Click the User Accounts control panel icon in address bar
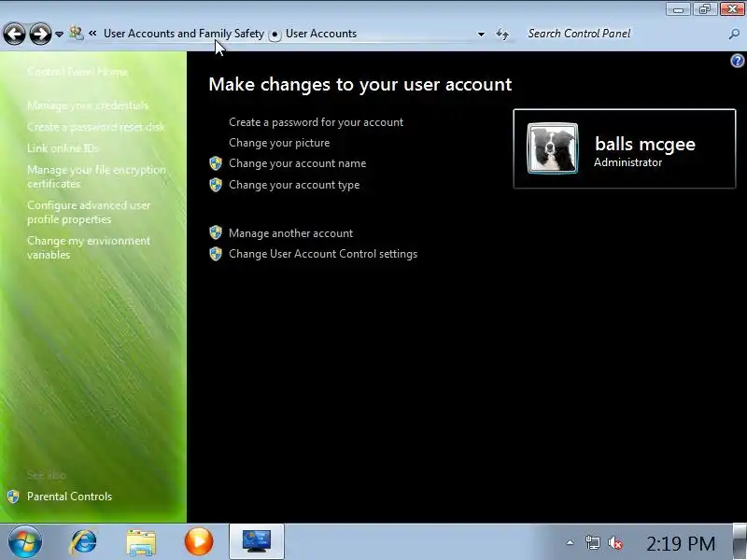 [x=77, y=34]
